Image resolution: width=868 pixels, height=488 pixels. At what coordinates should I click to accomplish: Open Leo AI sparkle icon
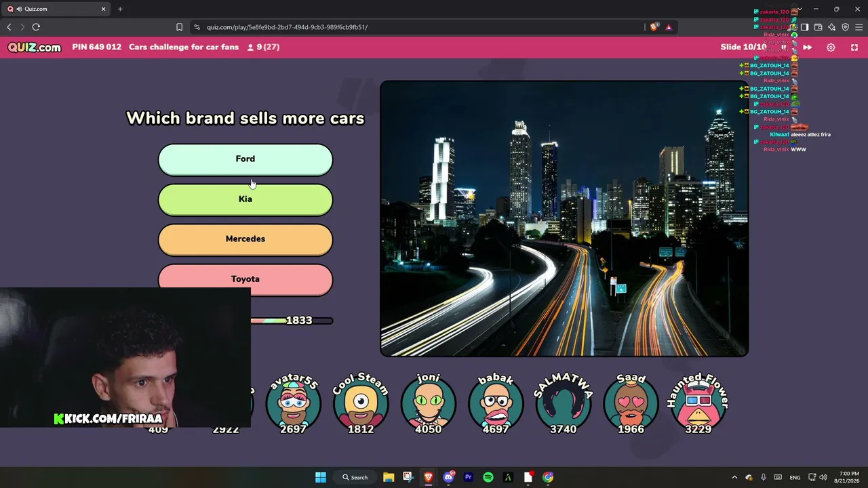pyautogui.click(x=831, y=27)
